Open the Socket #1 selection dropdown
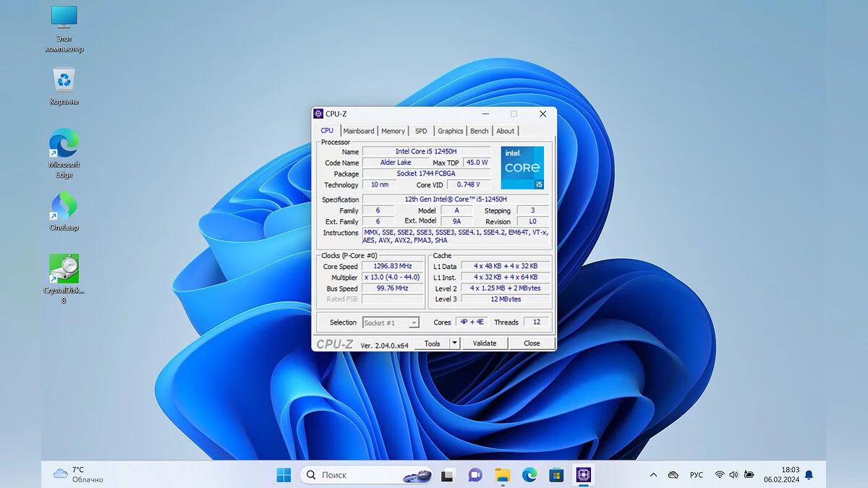This screenshot has width=868, height=488. tap(391, 322)
